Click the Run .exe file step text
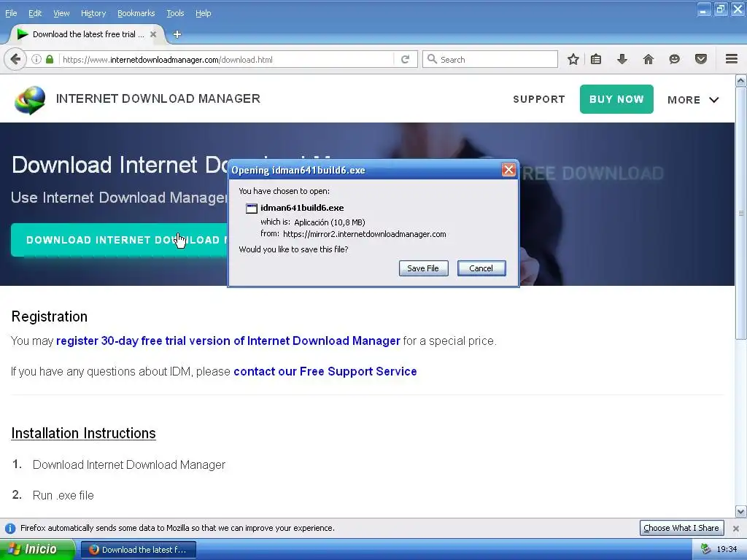The height and width of the screenshot is (560, 747). [x=63, y=495]
